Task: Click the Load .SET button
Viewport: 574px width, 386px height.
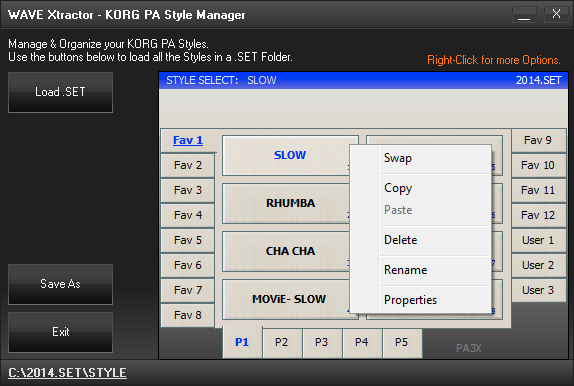Action: coord(60,92)
